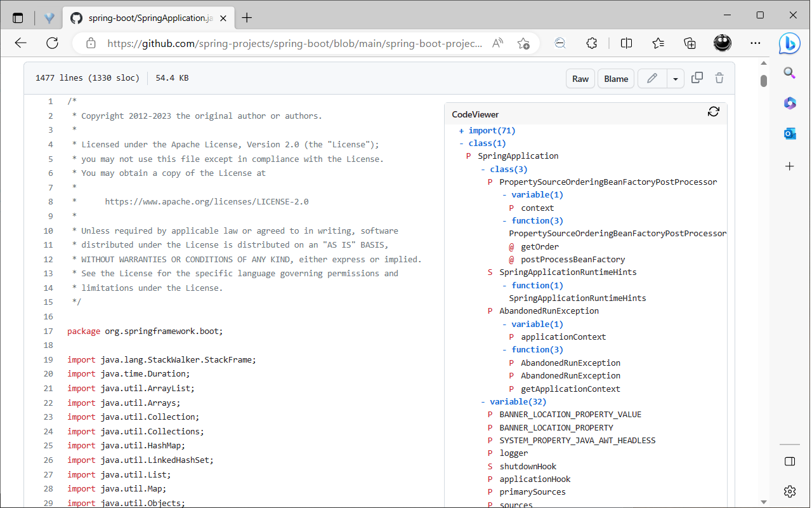Screen dimensions: 812x508
Task: Click line number 17
Action: pyautogui.click(x=49, y=331)
